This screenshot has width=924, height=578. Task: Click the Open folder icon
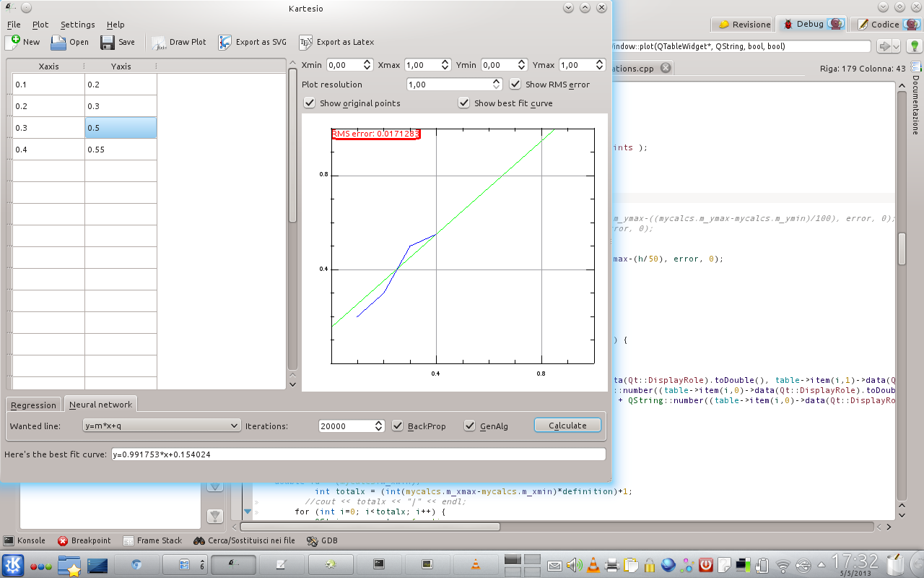pyautogui.click(x=58, y=42)
